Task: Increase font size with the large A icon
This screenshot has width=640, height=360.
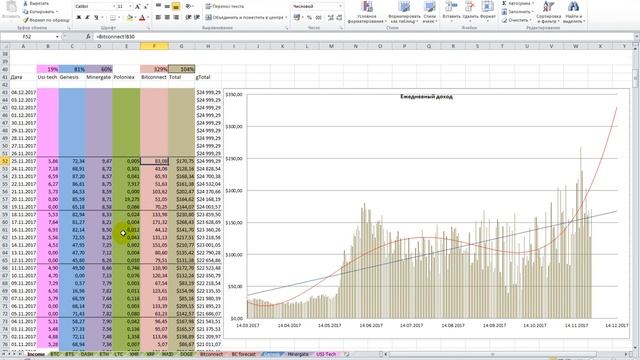Action: [138, 7]
